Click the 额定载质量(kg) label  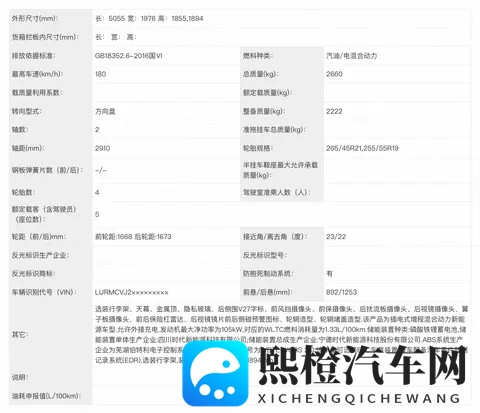[x=267, y=93]
